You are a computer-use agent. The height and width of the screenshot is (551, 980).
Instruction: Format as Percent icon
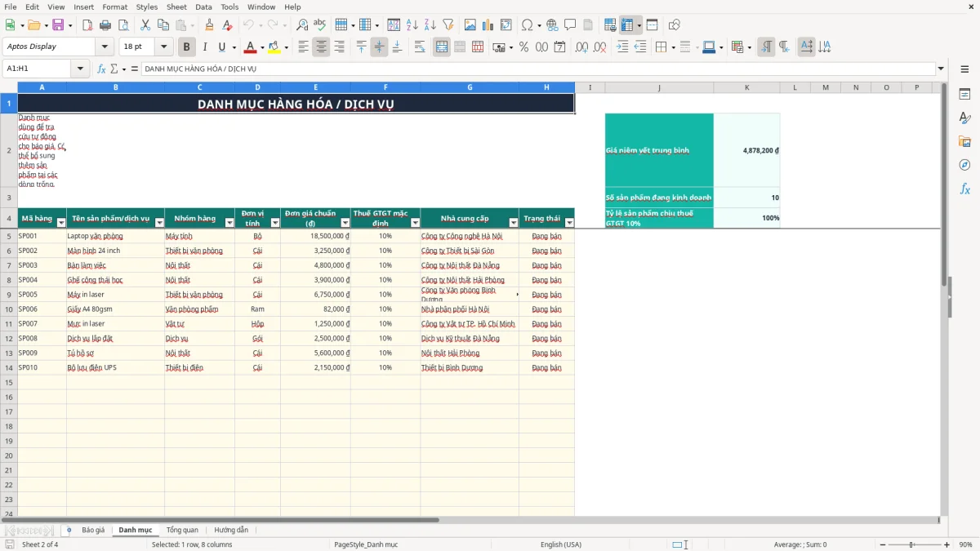[523, 47]
